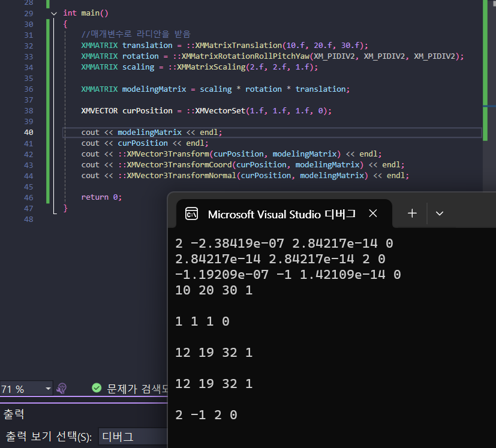Open the 출력 보기 선택 combo box
The height and width of the screenshot is (448, 496).
tap(133, 437)
